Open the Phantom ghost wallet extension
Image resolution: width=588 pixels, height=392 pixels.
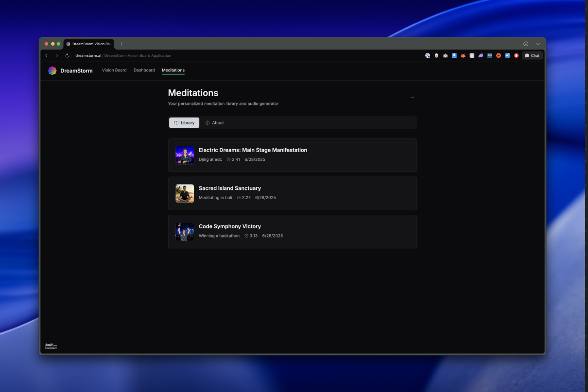click(x=481, y=55)
